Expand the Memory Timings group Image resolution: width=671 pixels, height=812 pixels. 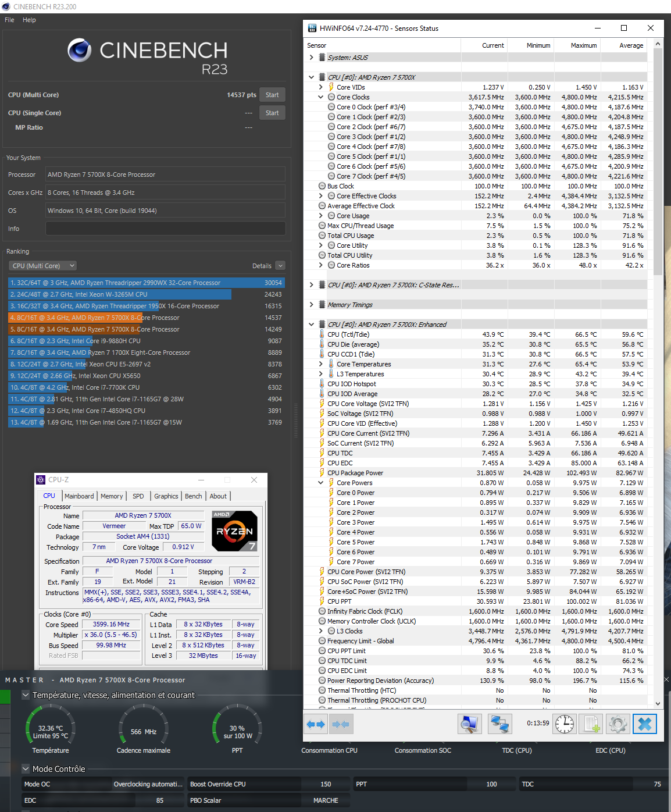312,305
